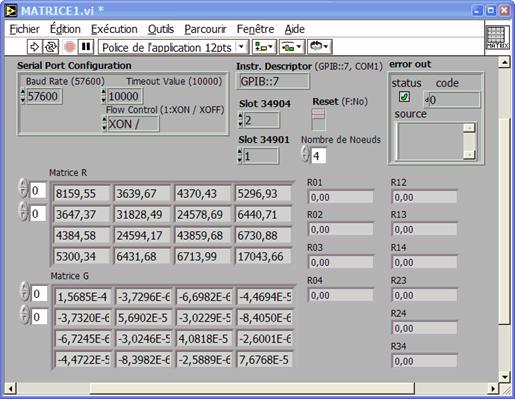Click Matrice R row index field

(x=38, y=190)
